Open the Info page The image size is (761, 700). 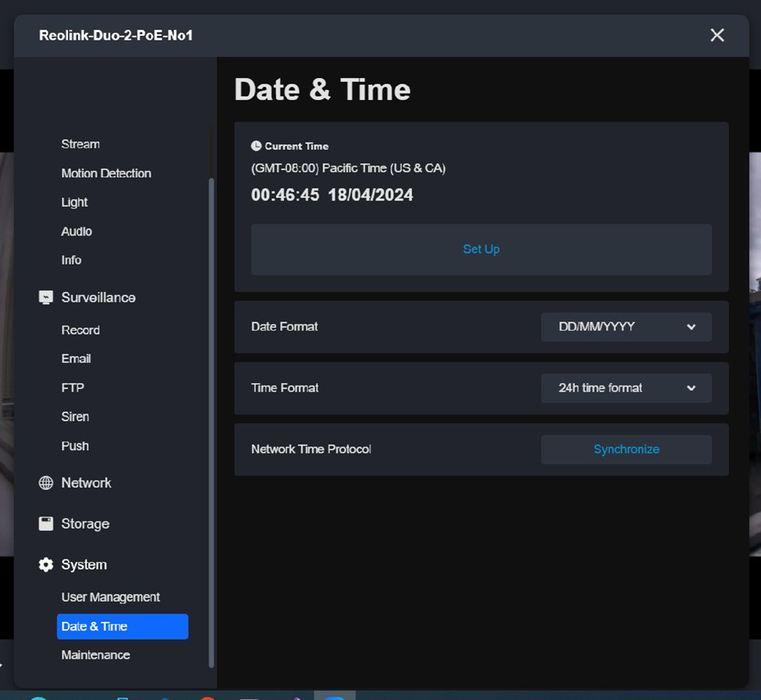(71, 260)
